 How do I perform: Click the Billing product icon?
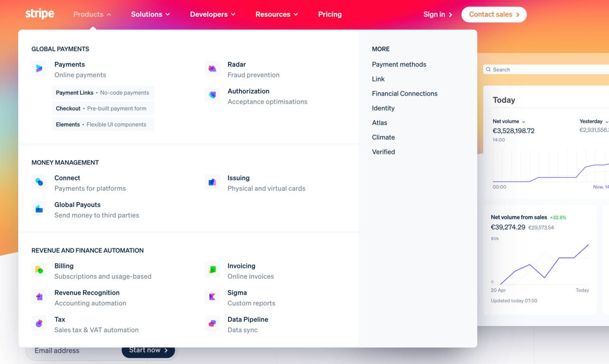39,270
